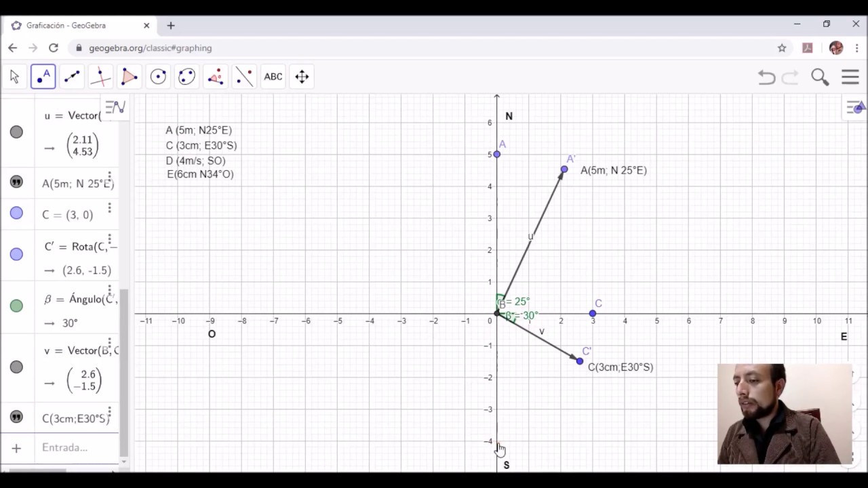Click point C on the E axis
This screenshot has width=868, height=488.
click(593, 313)
